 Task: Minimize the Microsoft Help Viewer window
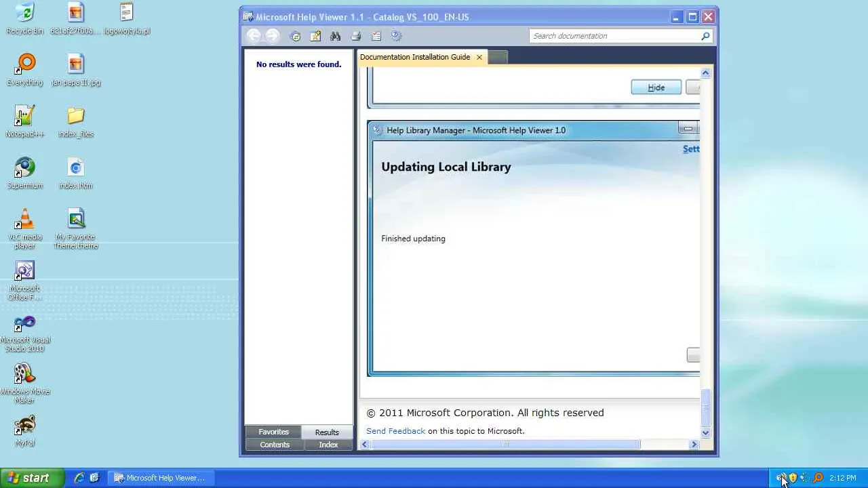(676, 17)
